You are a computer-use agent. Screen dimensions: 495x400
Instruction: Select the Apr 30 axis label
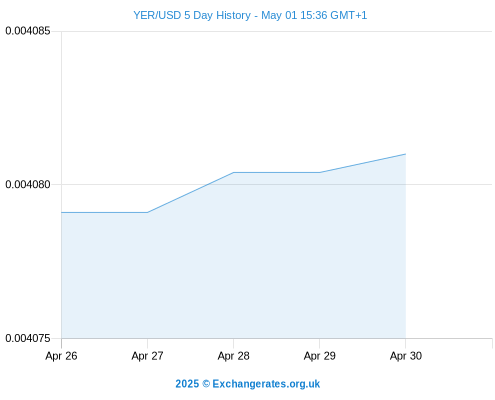[x=406, y=356]
